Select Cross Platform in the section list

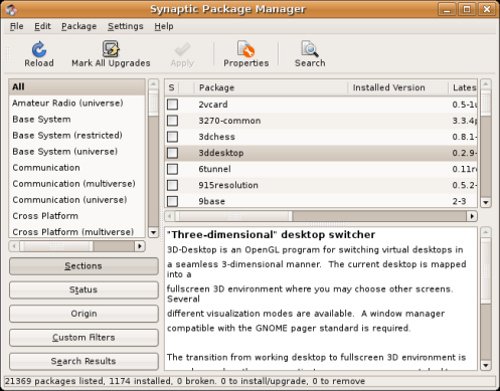point(45,216)
